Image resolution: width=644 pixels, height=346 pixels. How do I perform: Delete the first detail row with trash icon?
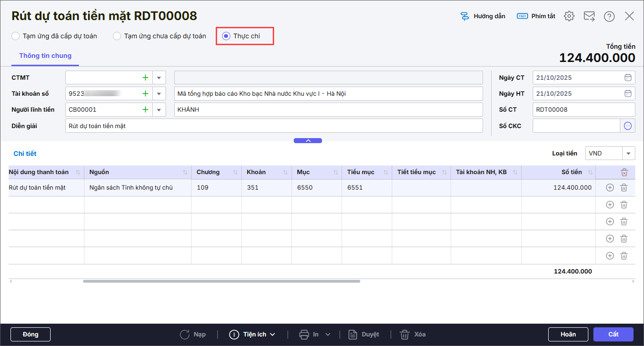coord(623,187)
